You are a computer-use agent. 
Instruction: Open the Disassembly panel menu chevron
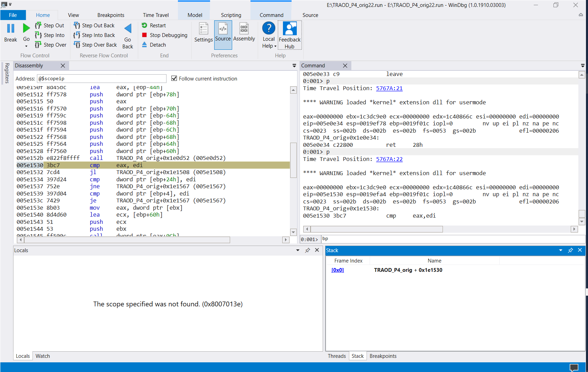(x=294, y=65)
